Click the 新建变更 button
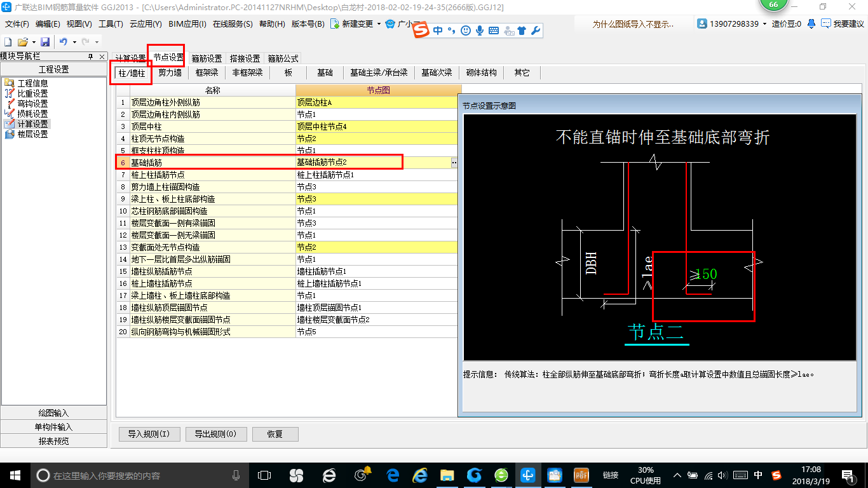This screenshot has height=488, width=868. tap(352, 24)
